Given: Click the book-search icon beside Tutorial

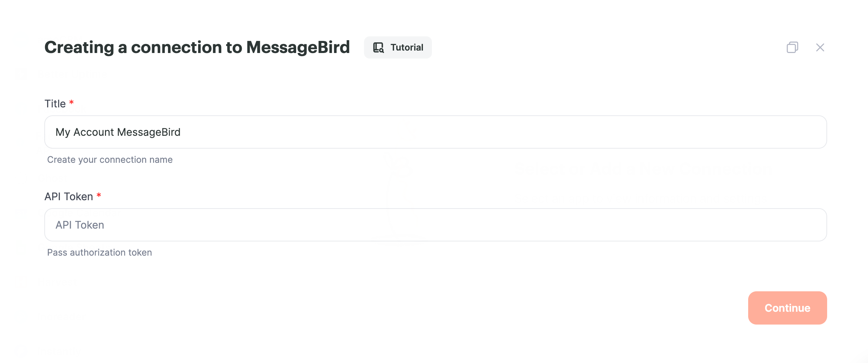Looking at the screenshot, I should (x=378, y=47).
